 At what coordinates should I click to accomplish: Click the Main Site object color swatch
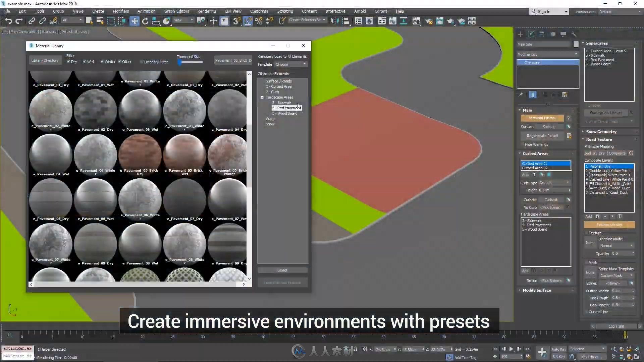(576, 44)
